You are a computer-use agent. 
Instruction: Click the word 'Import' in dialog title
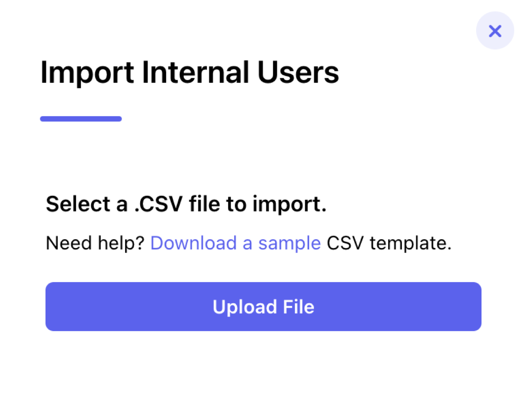pyautogui.click(x=88, y=73)
